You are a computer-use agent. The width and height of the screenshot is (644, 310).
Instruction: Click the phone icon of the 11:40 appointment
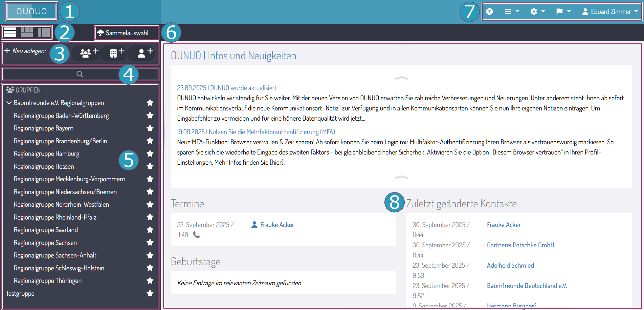click(196, 234)
